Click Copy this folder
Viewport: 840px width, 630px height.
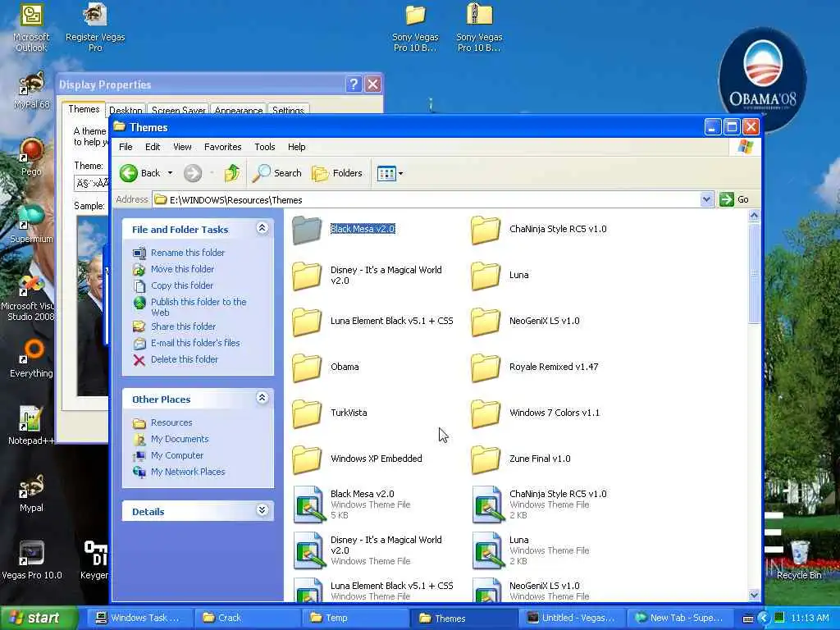(x=181, y=285)
